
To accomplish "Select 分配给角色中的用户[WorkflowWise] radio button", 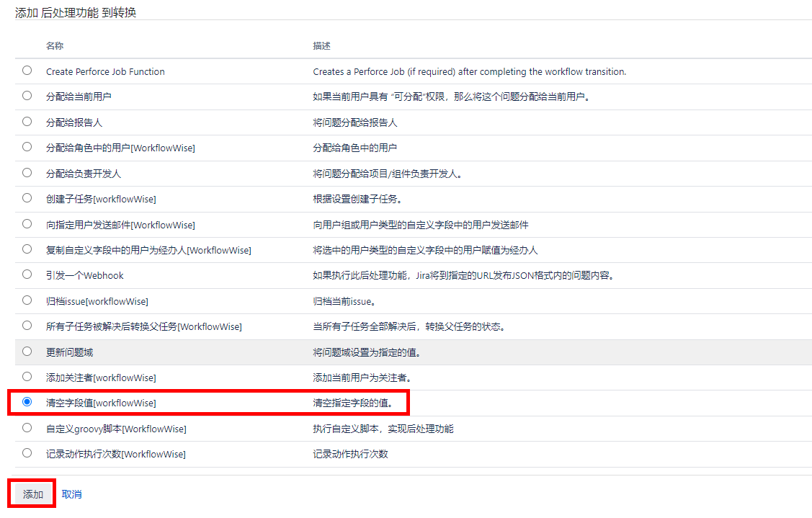I will [x=27, y=147].
